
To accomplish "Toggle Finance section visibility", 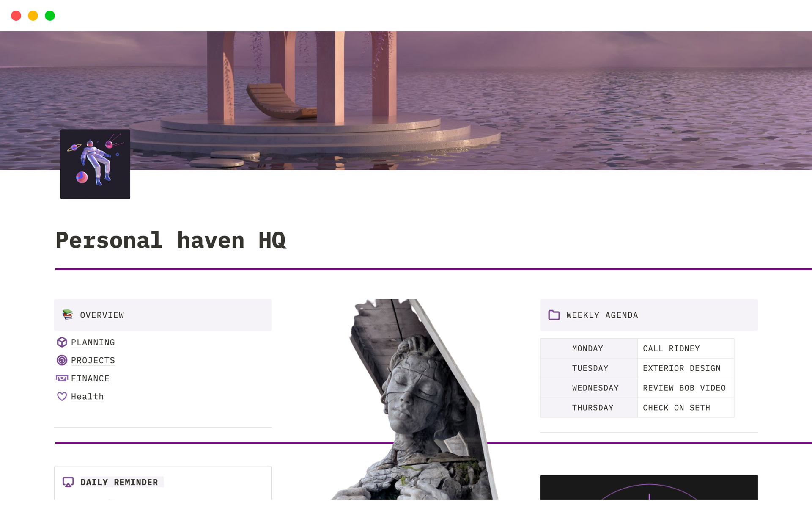I will coord(90,378).
